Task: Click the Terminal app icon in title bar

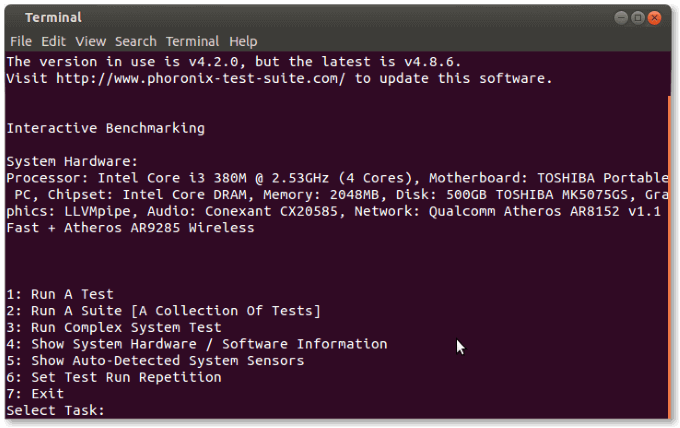Action: pos(12,18)
